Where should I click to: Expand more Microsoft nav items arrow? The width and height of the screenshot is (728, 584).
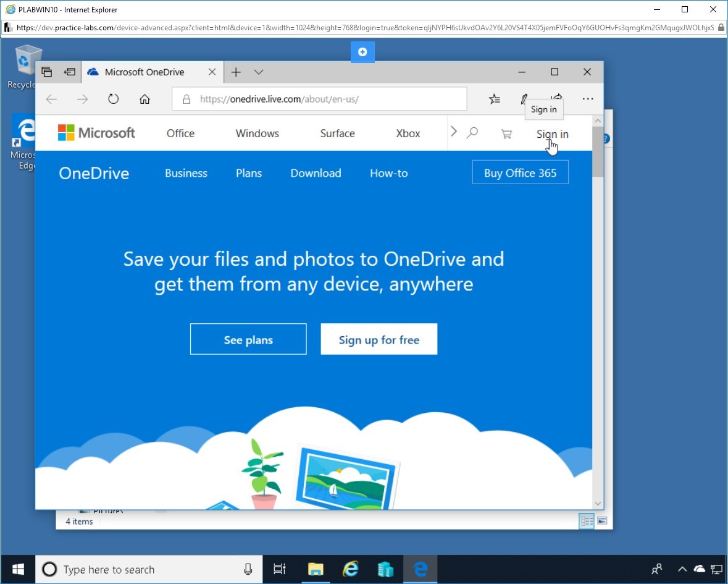(454, 132)
